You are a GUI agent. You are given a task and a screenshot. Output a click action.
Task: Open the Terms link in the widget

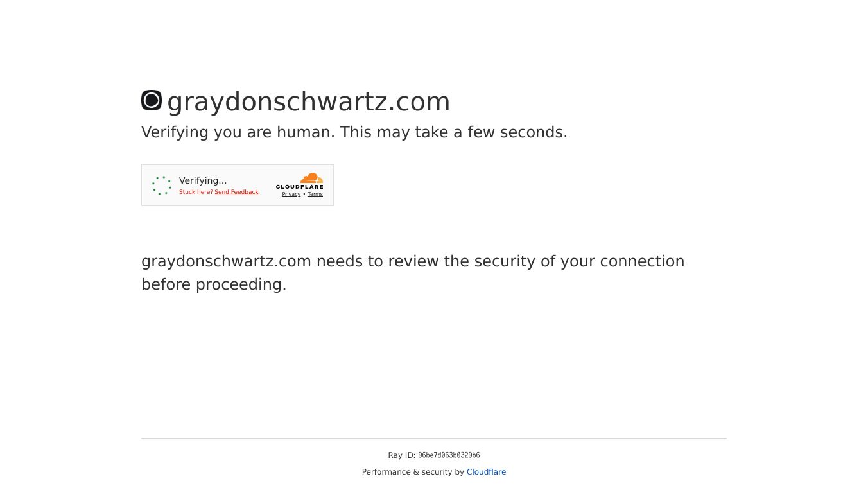315,195
